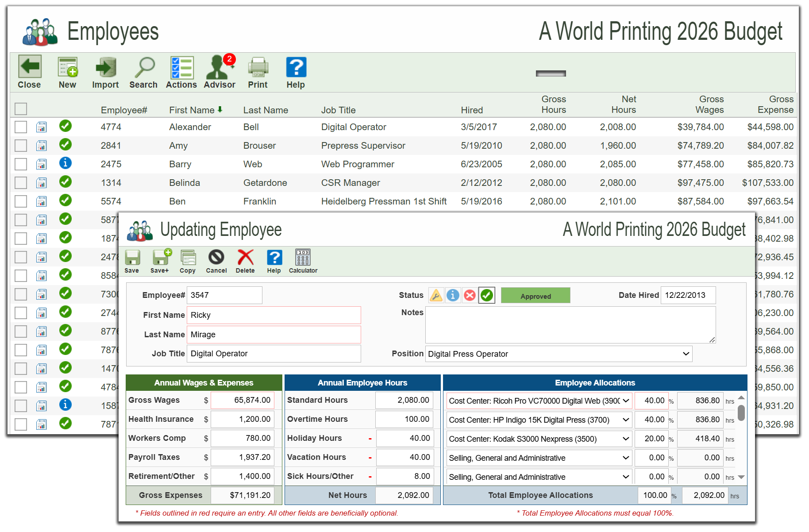Click the Job Title column header
Image resolution: width=809 pixels, height=532 pixels.
[339, 110]
